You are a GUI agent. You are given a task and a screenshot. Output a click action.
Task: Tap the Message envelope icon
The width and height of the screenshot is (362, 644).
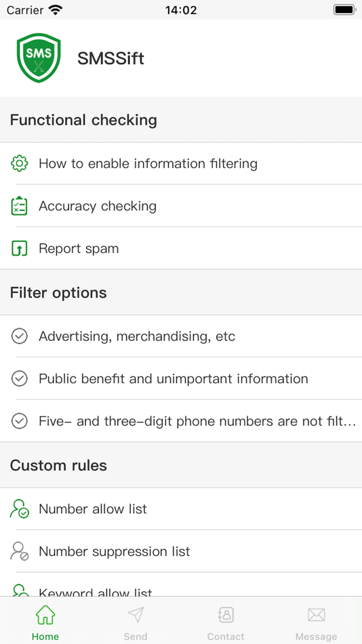click(x=317, y=615)
